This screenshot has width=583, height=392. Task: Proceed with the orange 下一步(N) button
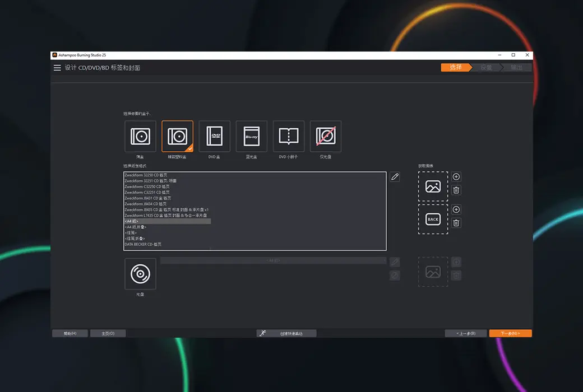click(511, 333)
